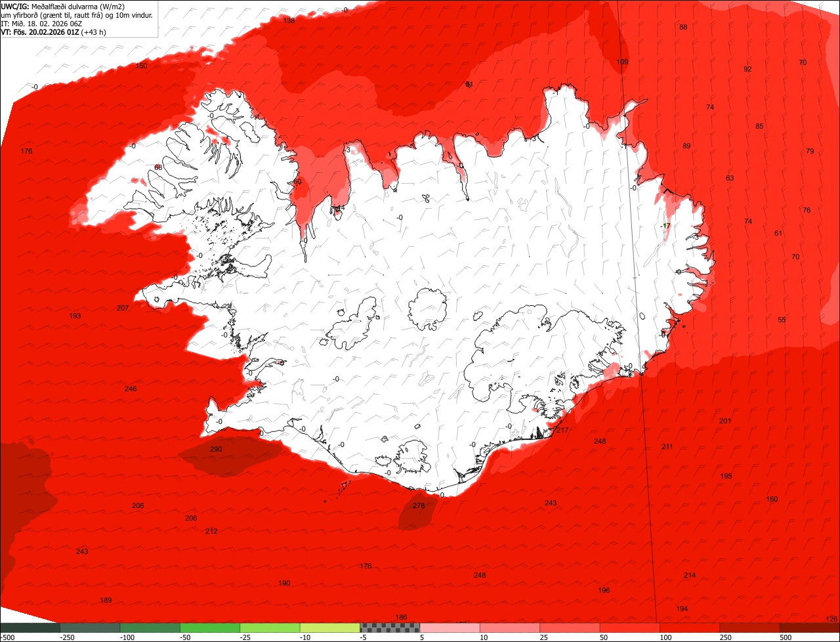Click the value 44 near the north coast
The width and height of the screenshot is (840, 642).
pyautogui.click(x=340, y=208)
